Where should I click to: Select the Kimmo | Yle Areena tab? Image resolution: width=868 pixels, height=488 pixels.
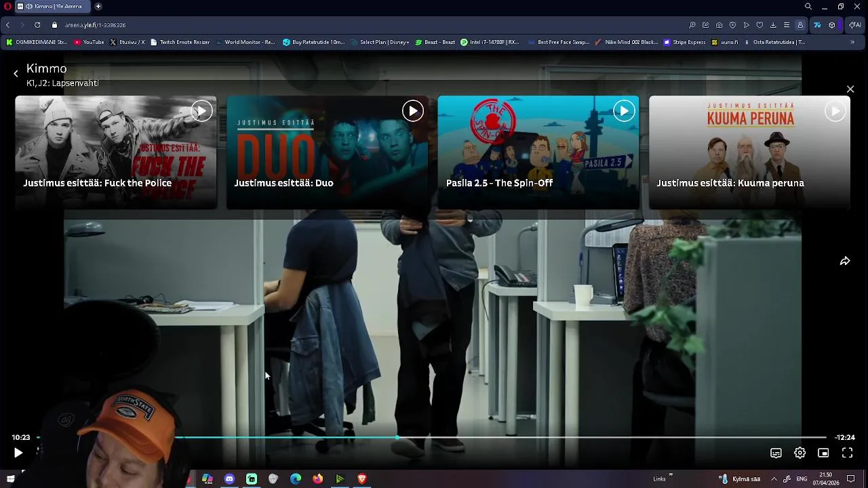tap(53, 6)
